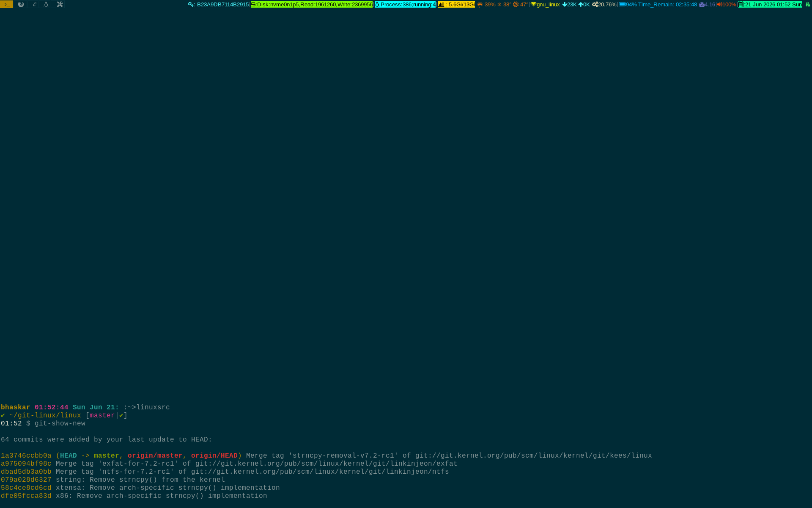
Task: Click the git-show-new command line
Action: click(60, 424)
